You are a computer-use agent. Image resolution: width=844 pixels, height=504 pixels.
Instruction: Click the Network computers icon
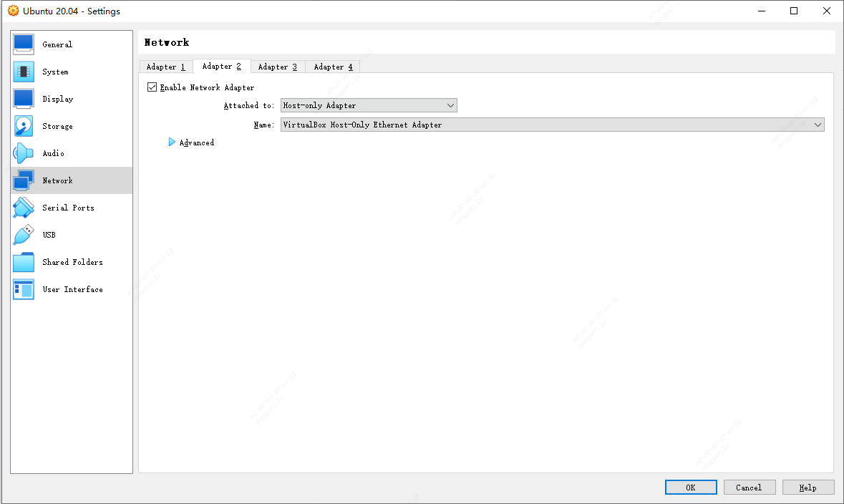[24, 180]
